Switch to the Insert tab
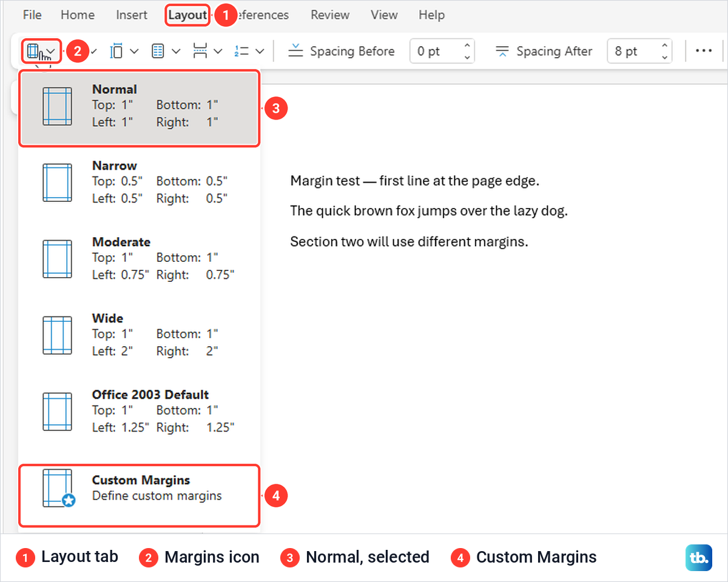This screenshot has height=582, width=728. point(132,15)
